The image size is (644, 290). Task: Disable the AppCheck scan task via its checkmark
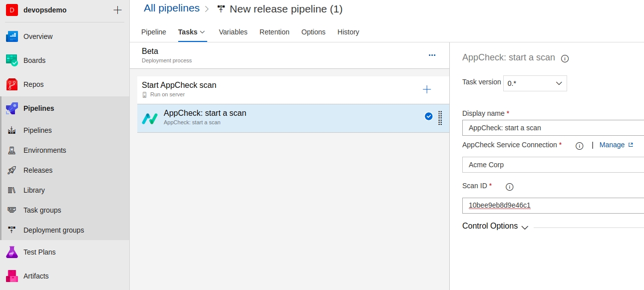[428, 116]
